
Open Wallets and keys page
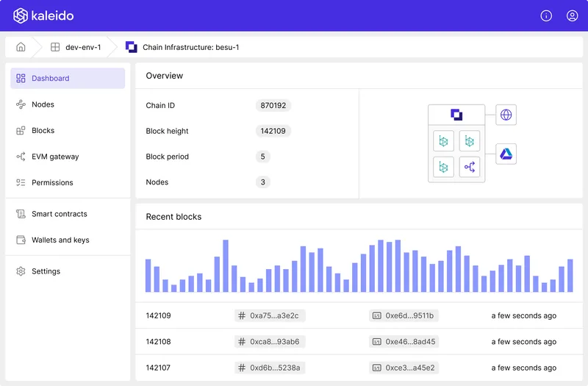point(60,240)
